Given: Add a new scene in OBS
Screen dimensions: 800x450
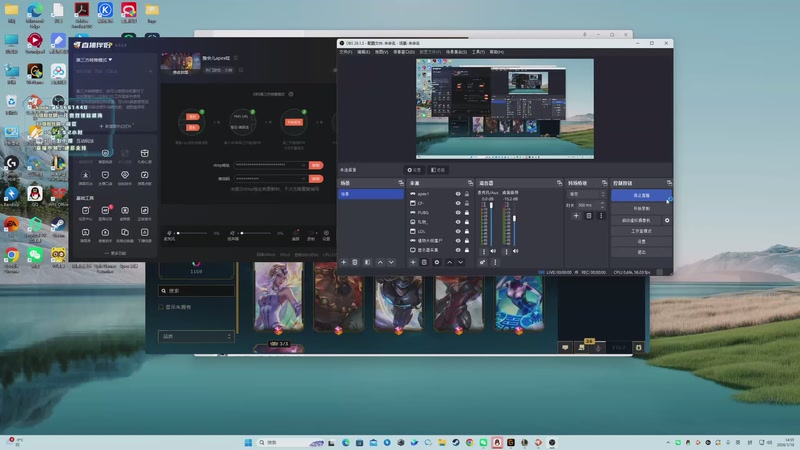Looking at the screenshot, I should click(x=343, y=262).
